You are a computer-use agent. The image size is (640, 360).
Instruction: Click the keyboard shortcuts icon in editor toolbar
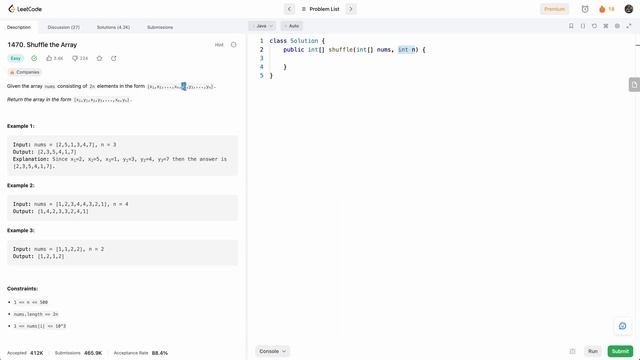(x=606, y=26)
